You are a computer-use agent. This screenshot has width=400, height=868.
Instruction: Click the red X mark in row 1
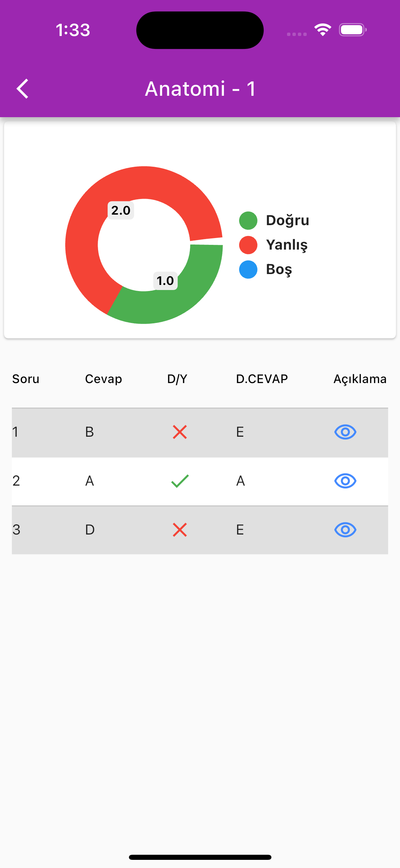pos(180,432)
